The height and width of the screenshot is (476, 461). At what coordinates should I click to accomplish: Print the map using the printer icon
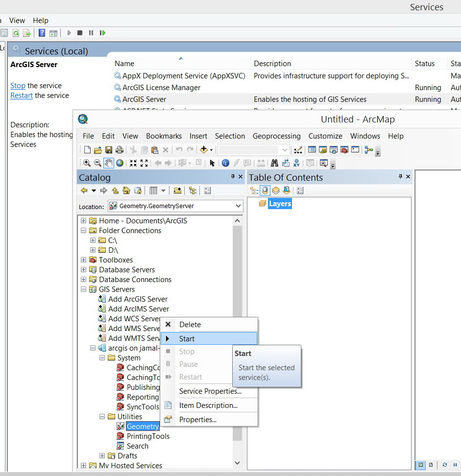point(120,150)
